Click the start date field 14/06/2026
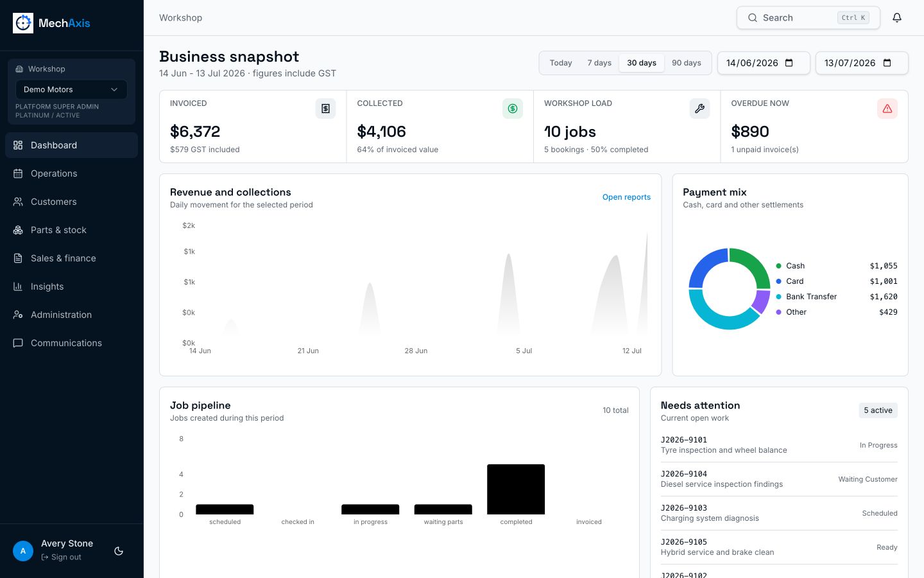 click(764, 63)
